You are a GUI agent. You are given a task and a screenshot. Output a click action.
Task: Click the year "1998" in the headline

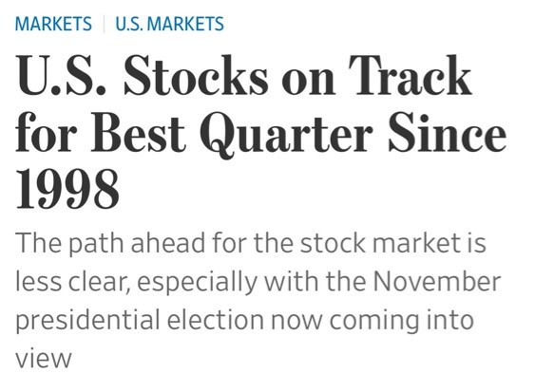pos(67,189)
